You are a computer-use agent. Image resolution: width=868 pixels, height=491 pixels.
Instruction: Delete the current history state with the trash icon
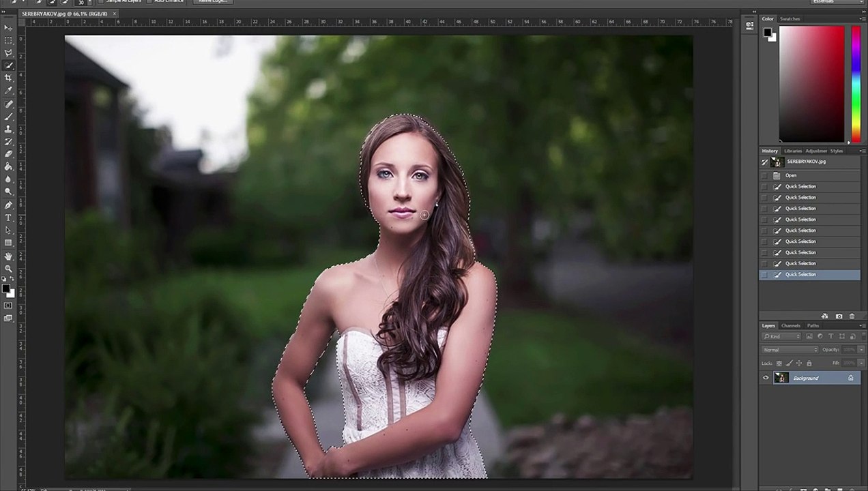pyautogui.click(x=852, y=316)
